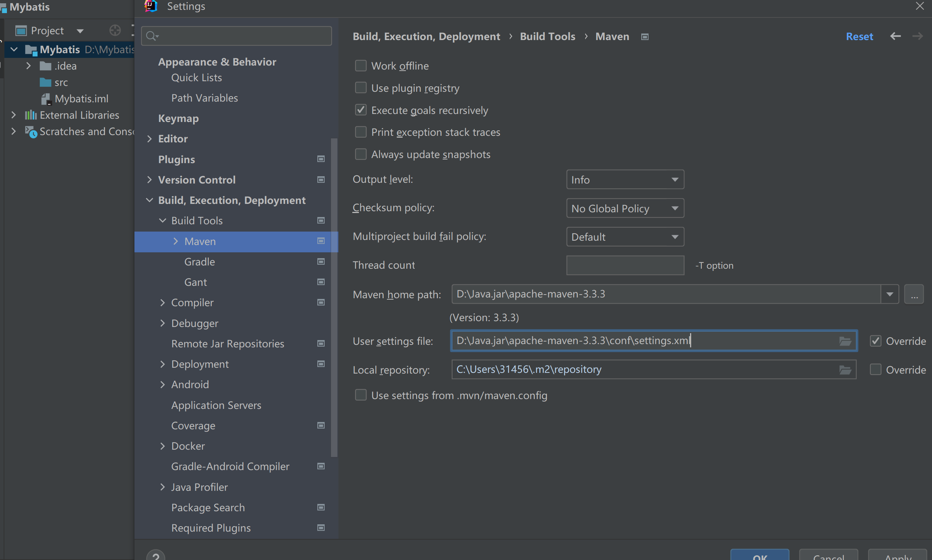Click project-level settings icon next to Plugins
This screenshot has height=560, width=932.
321,159
